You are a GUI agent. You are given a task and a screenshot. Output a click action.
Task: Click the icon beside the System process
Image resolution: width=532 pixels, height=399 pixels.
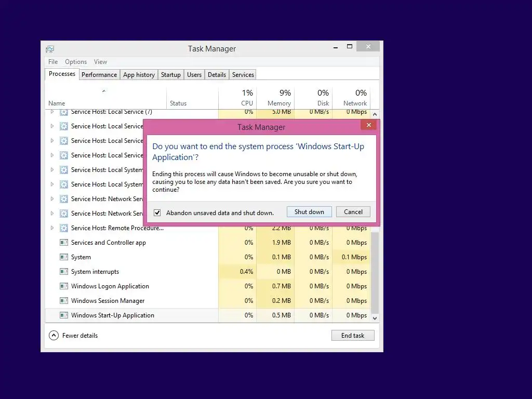click(64, 257)
